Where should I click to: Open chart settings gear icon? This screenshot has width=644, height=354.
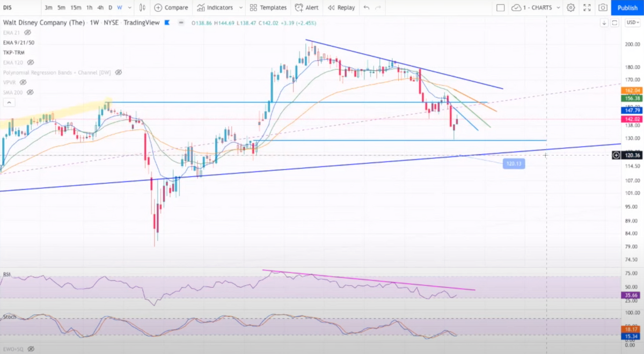coord(570,8)
